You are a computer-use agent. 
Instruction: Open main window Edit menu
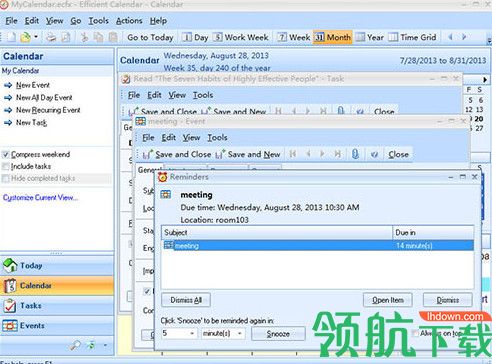pos(32,21)
